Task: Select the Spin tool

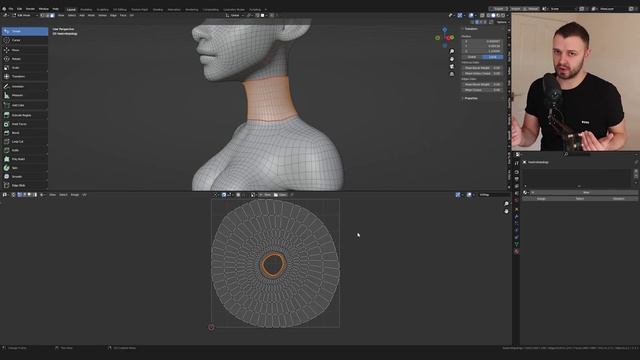Action: tap(24, 168)
